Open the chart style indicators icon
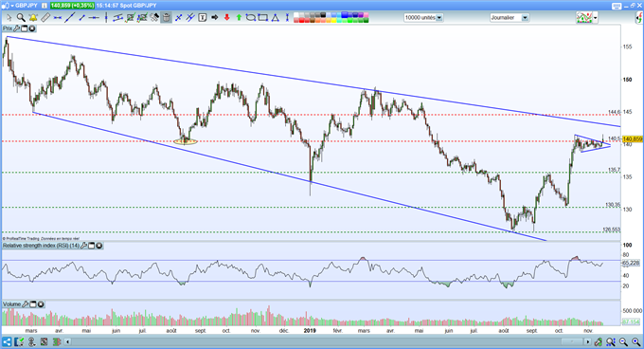This screenshot has width=644, height=349. tap(584, 18)
